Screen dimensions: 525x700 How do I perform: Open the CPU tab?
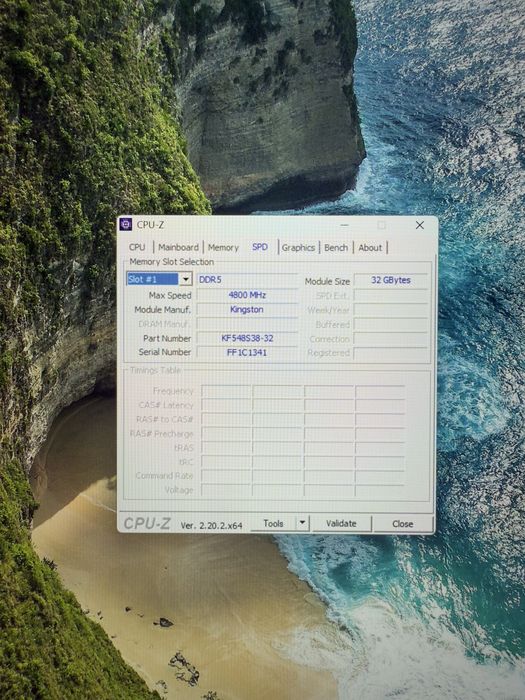(x=137, y=247)
